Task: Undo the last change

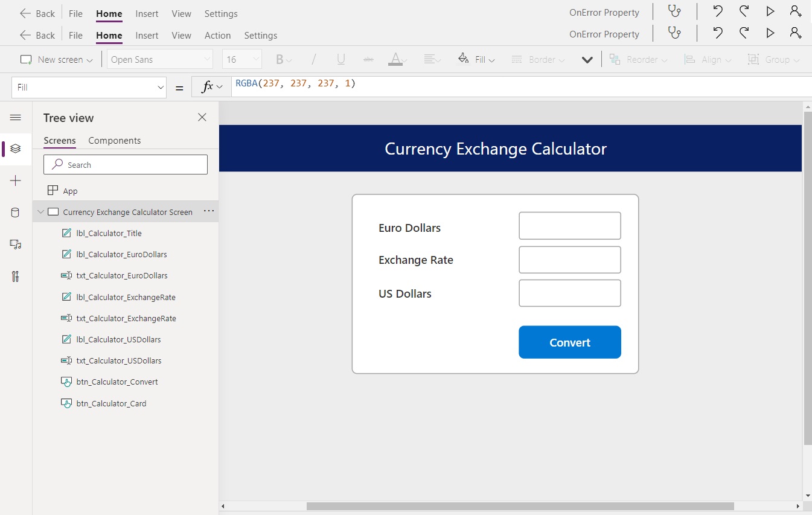Action: click(717, 11)
